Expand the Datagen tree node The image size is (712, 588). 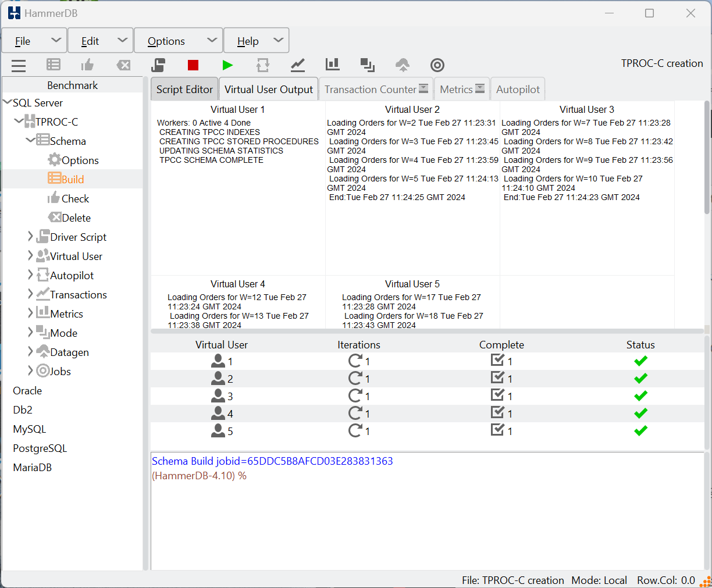(30, 351)
